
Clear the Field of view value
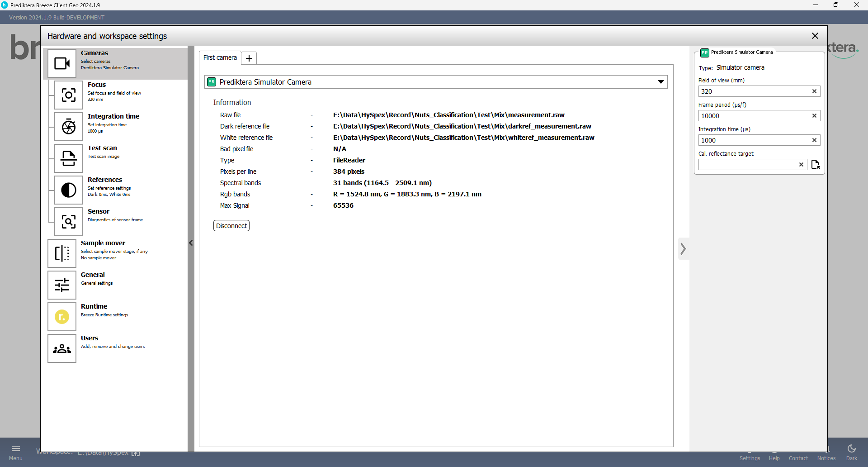click(x=814, y=91)
